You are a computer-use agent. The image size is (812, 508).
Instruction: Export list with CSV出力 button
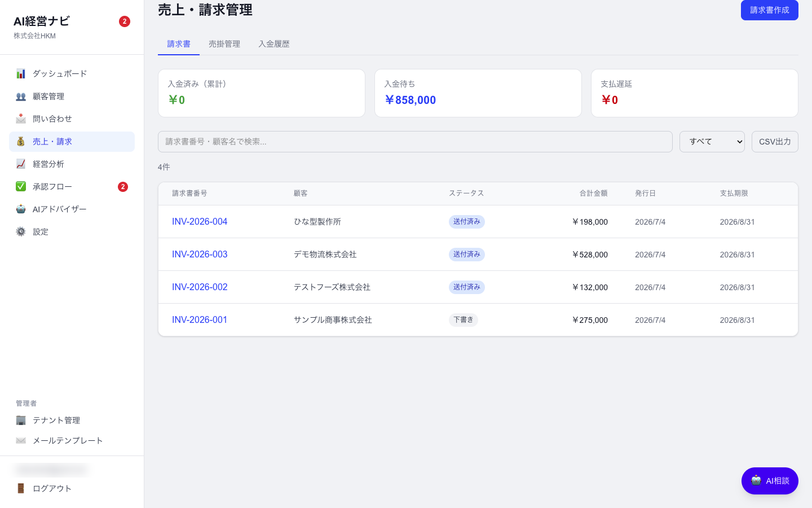pyautogui.click(x=775, y=142)
